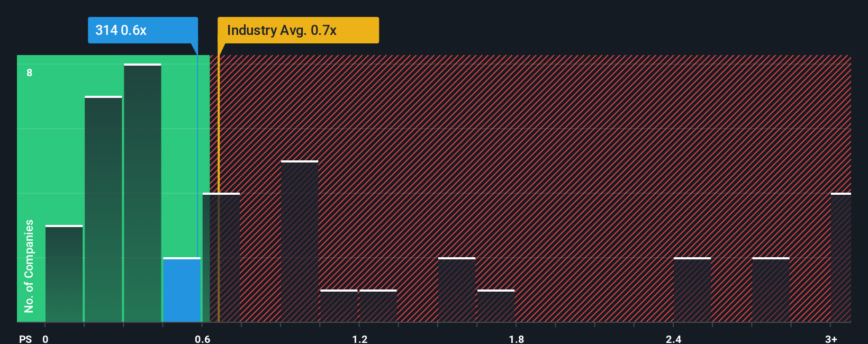Select the tall bar left of 1.2
The width and height of the screenshot is (868, 344).
coord(300,241)
